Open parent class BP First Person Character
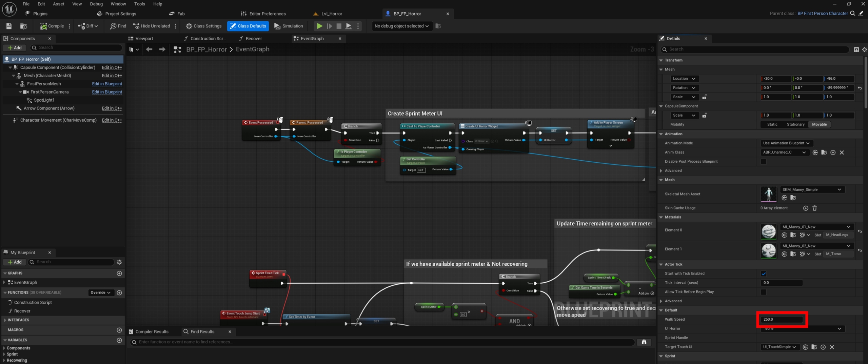This screenshot has height=364, width=868. click(x=823, y=14)
